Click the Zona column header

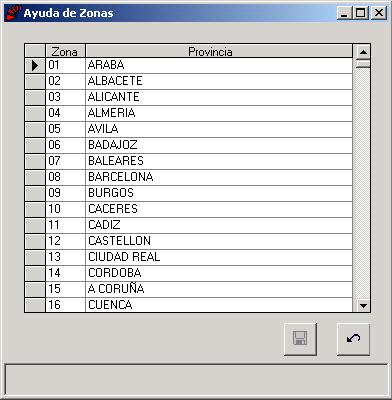pyautogui.click(x=65, y=51)
